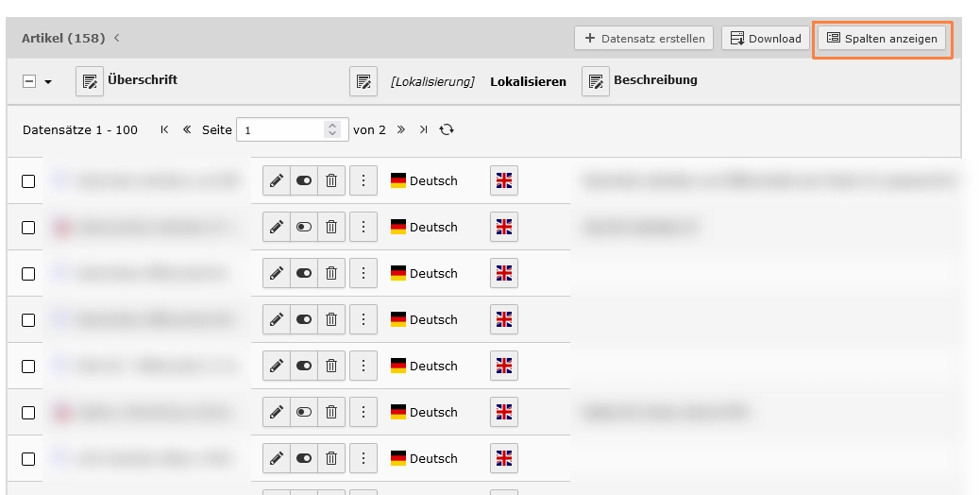Go to the next page of records
The height and width of the screenshot is (495, 980).
[400, 129]
